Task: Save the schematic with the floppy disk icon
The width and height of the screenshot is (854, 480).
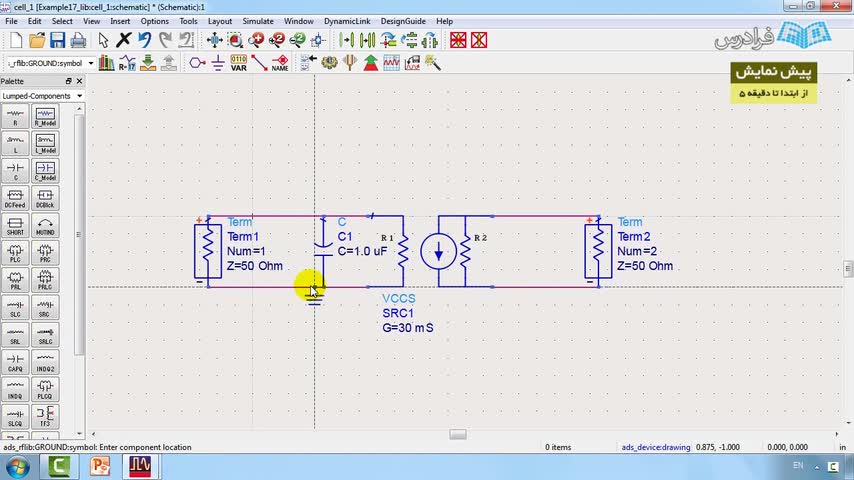Action: click(x=57, y=40)
